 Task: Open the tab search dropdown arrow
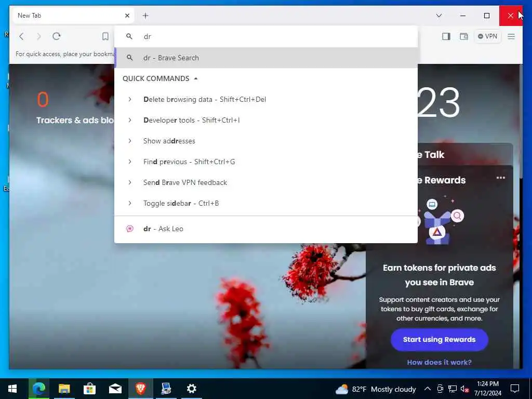pyautogui.click(x=438, y=16)
